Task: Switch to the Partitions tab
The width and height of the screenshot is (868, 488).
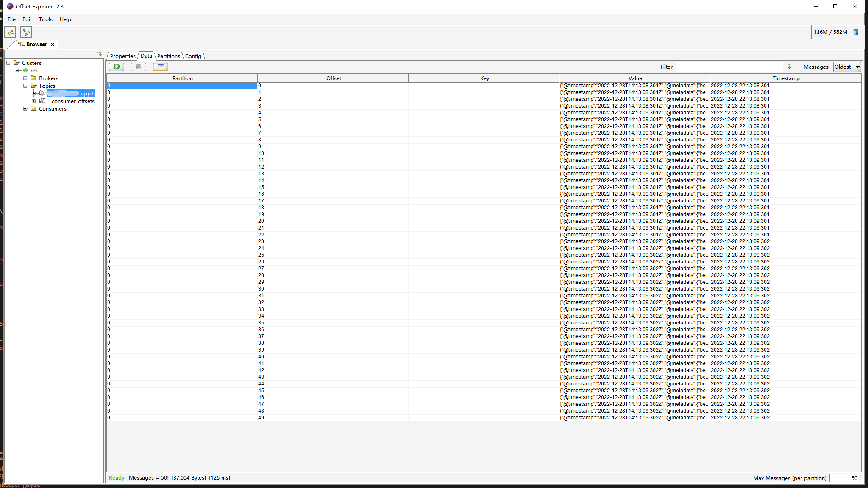Action: click(168, 56)
